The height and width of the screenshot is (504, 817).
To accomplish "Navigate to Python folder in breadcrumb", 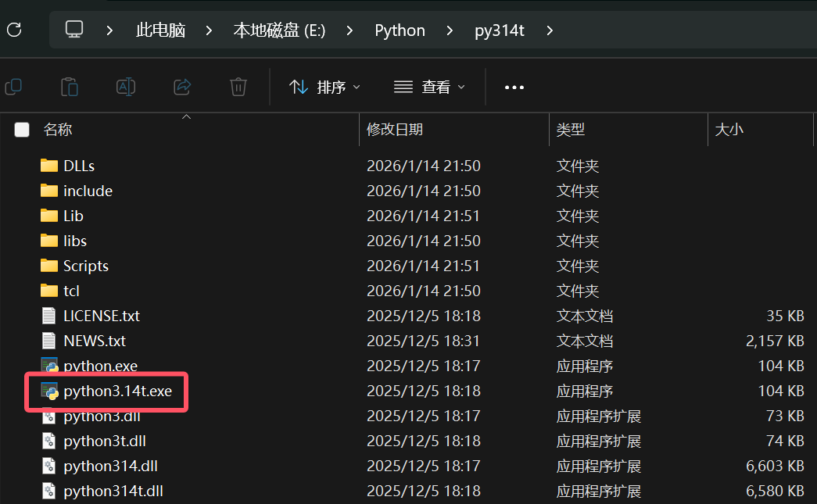I will [400, 30].
